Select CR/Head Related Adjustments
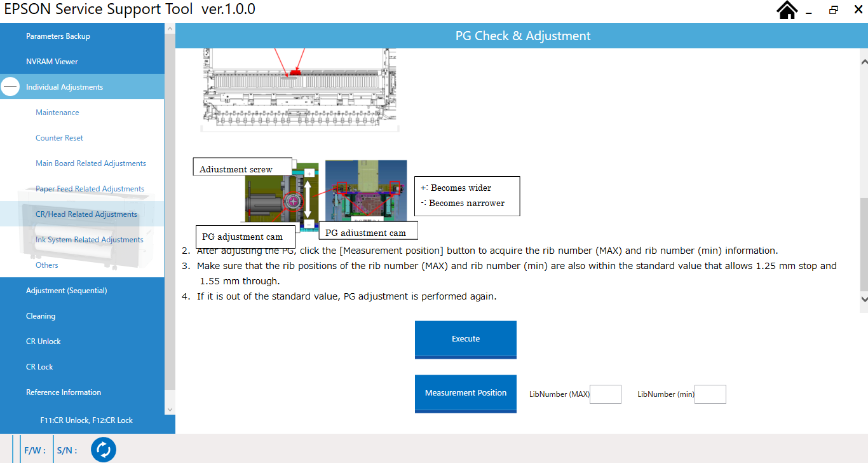This screenshot has height=463, width=868. (82, 214)
